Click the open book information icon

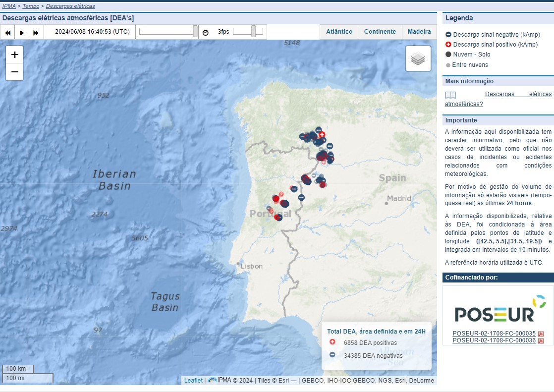pyautogui.click(x=450, y=95)
